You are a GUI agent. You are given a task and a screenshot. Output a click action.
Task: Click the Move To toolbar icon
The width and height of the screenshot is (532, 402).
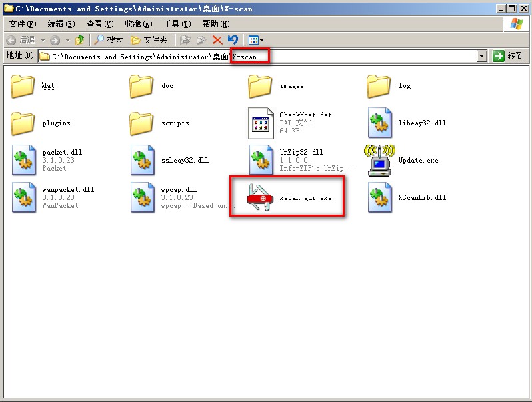click(185, 40)
